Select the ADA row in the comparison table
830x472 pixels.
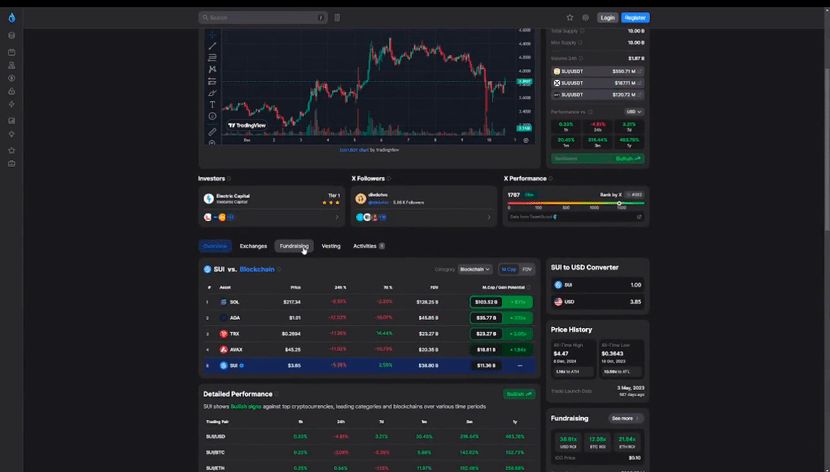coord(369,318)
